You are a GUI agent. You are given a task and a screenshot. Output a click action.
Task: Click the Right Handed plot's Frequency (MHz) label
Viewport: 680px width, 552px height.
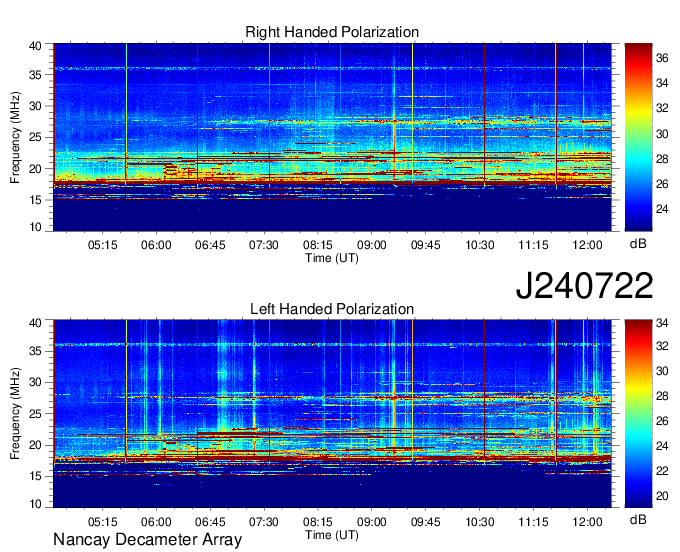[15, 137]
